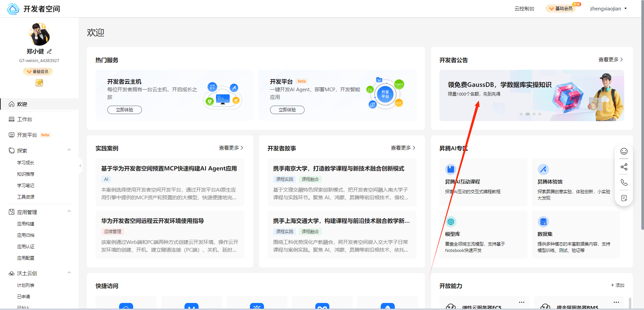Click the share icon in floating toolbar

pyautogui.click(x=624, y=167)
